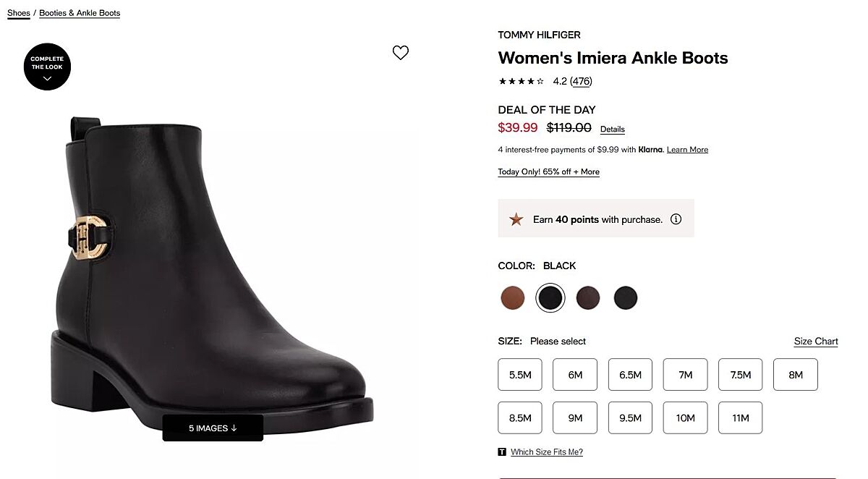Screen dimensions: 868x479
Task: Select size 8.5M
Action: [520, 418]
